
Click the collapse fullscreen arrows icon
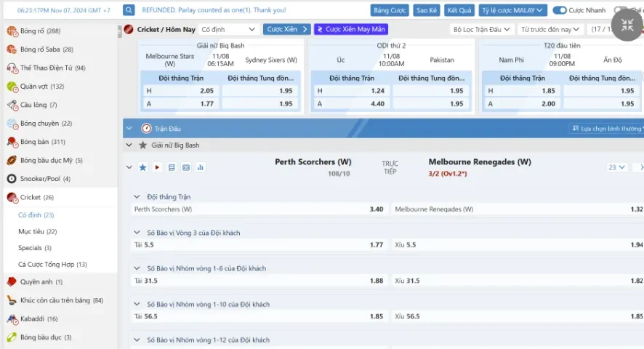click(627, 26)
